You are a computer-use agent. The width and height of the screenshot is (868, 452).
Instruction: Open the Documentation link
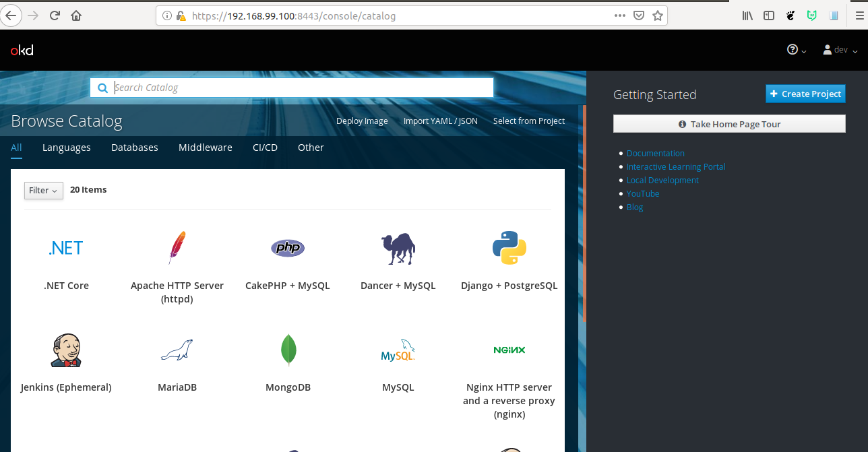(x=656, y=154)
